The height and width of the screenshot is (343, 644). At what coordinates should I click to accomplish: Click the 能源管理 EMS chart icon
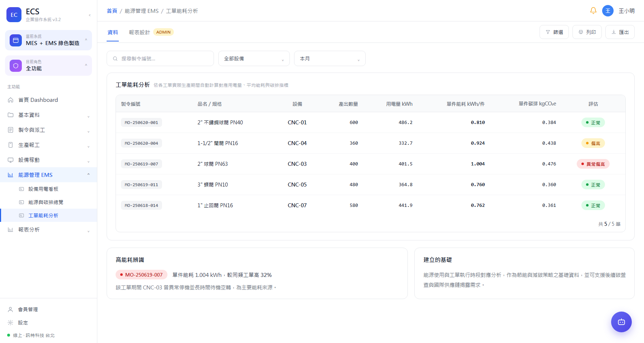coord(11,175)
